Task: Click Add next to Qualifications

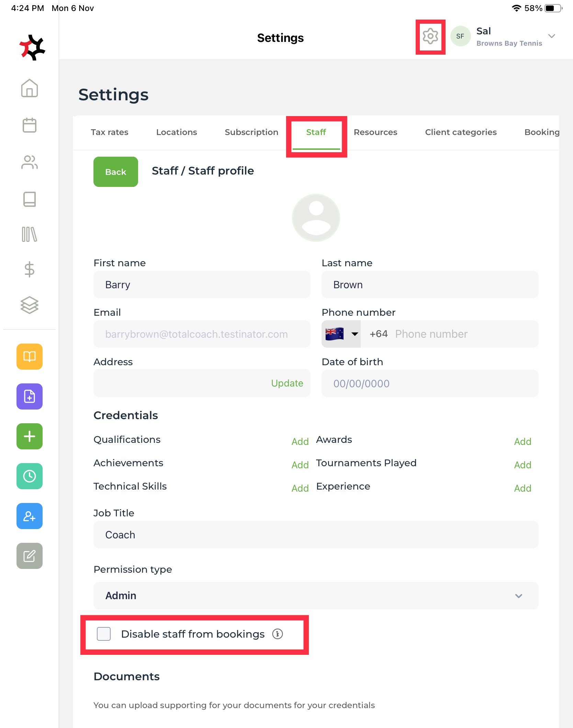Action: click(x=300, y=441)
